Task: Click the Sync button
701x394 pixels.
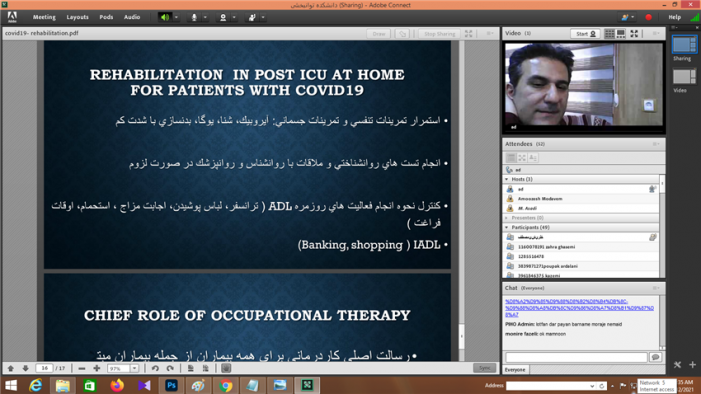Action: [x=485, y=368]
